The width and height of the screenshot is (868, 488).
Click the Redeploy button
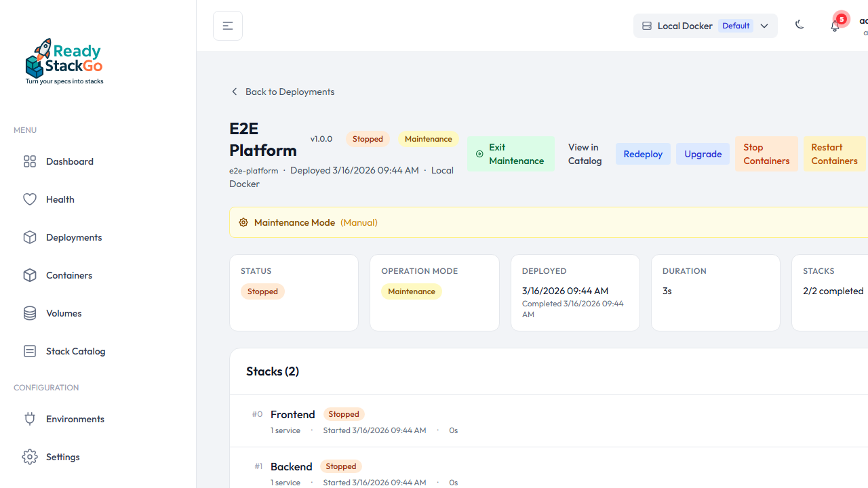click(x=643, y=154)
